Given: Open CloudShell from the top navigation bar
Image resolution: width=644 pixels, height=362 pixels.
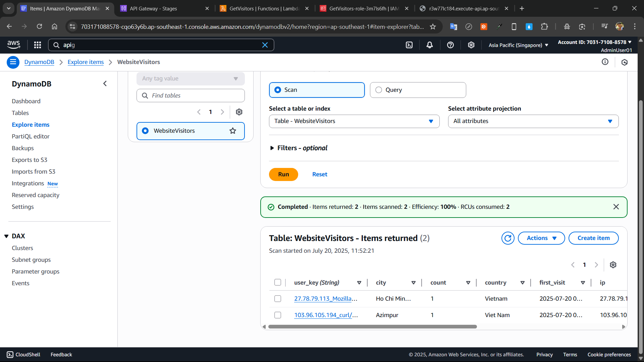Looking at the screenshot, I should [x=409, y=45].
